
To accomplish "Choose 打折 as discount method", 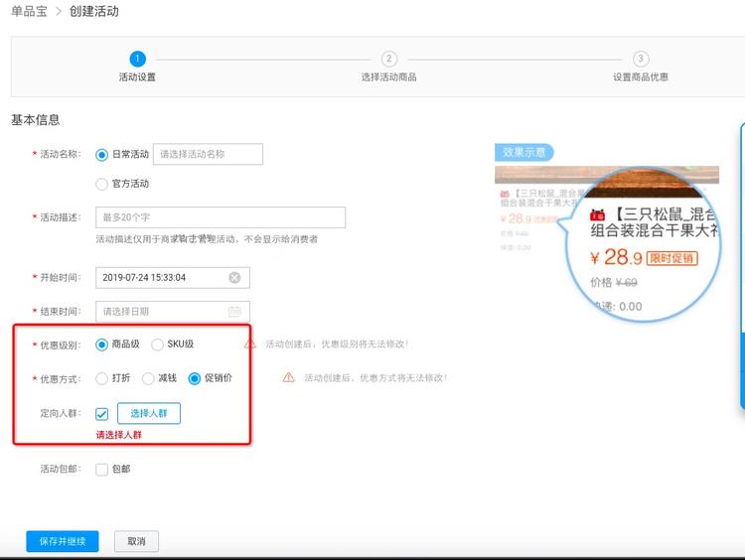I will click(x=101, y=378).
